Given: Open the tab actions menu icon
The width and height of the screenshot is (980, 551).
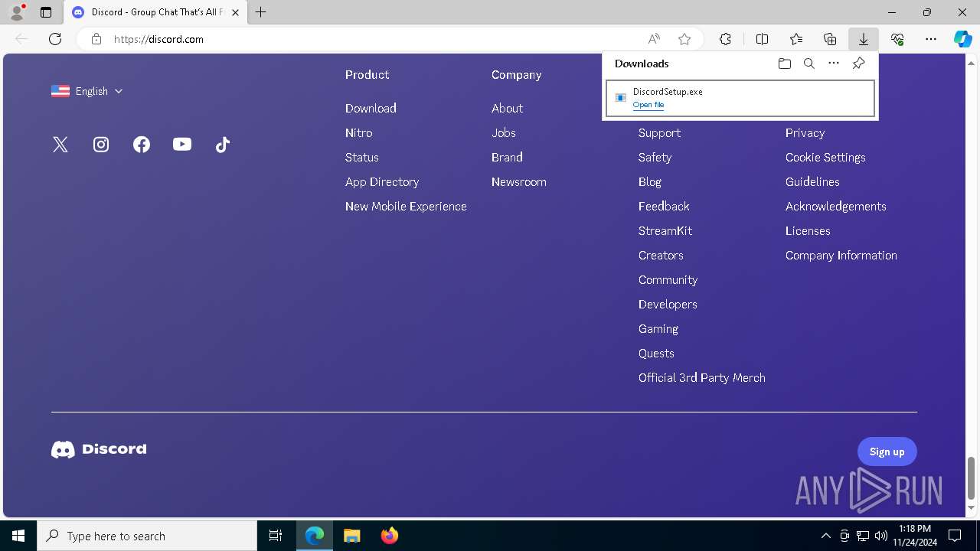Looking at the screenshot, I should pos(46,12).
